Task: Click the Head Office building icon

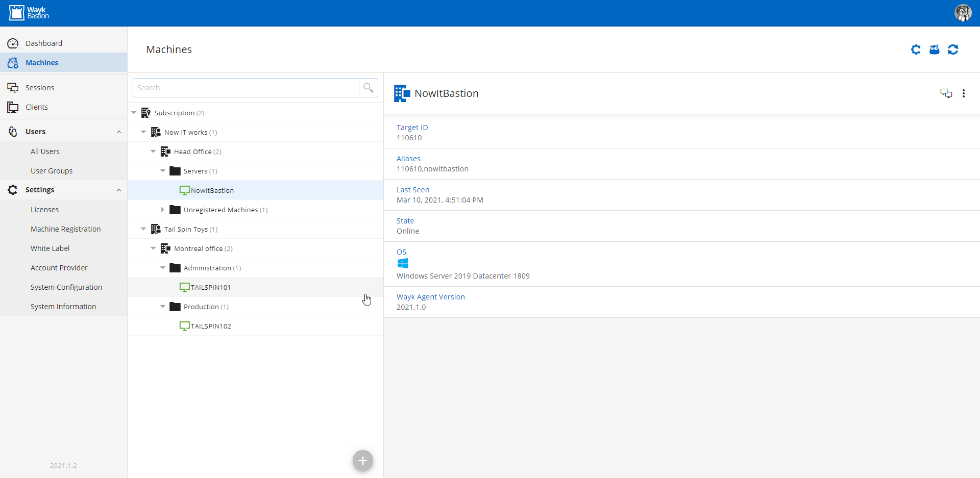Action: 165,152
